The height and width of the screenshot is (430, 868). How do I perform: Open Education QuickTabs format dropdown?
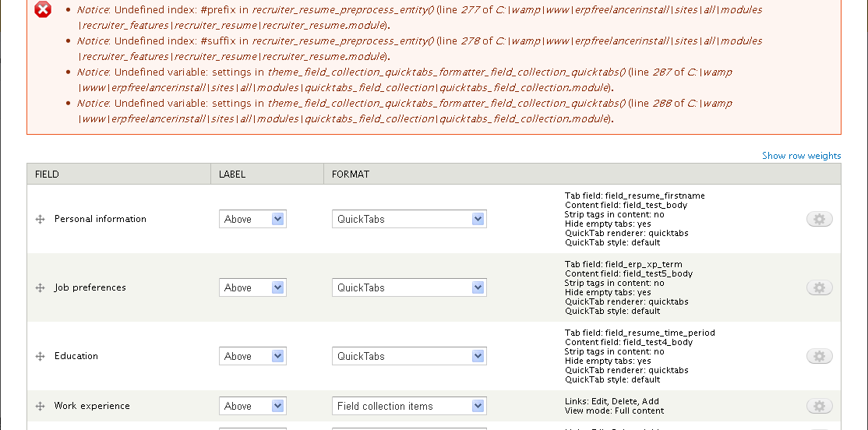409,357
